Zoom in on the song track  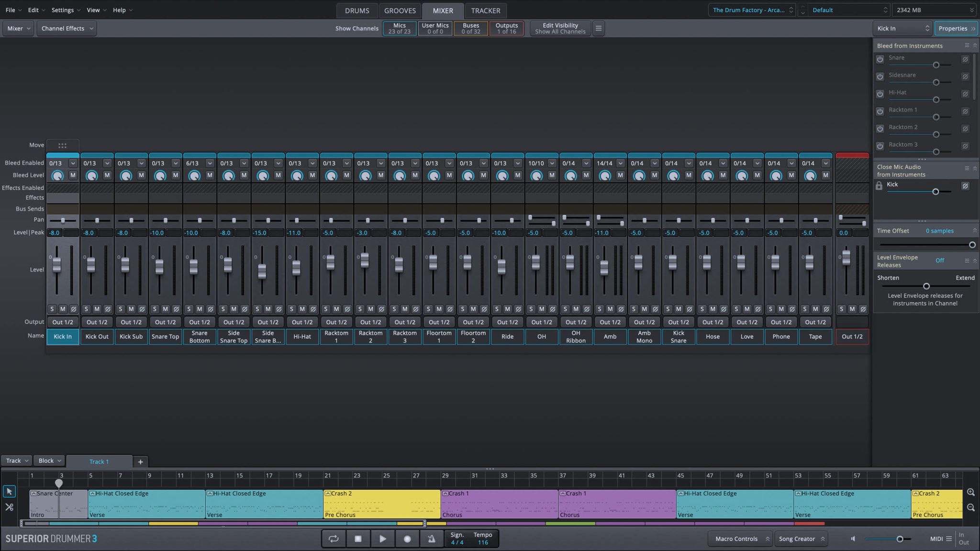coord(970,492)
